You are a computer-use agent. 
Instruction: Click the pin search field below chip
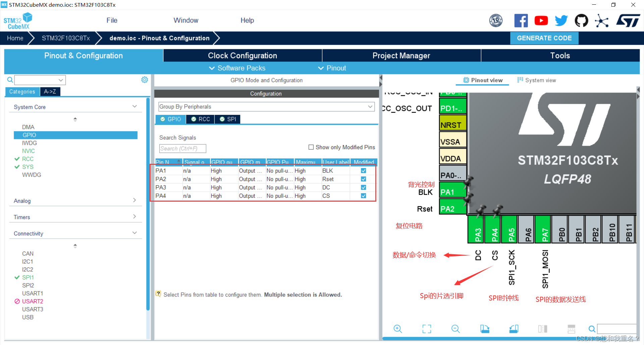pos(616,329)
